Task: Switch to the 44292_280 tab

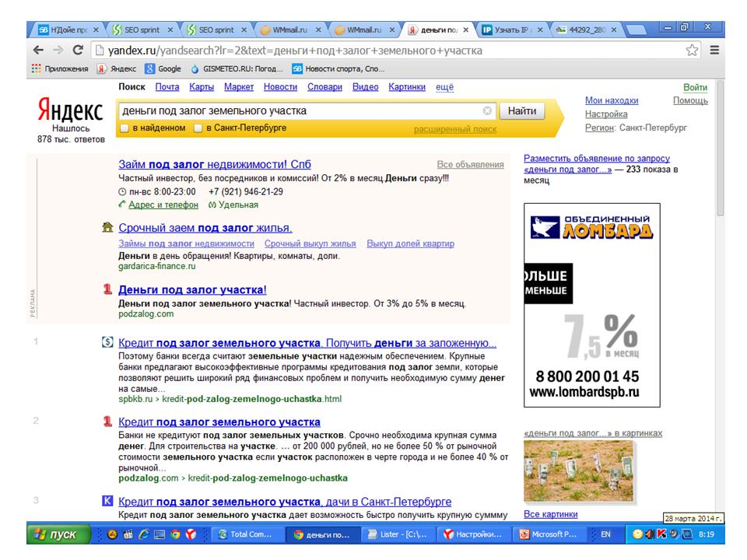Action: pos(586,30)
